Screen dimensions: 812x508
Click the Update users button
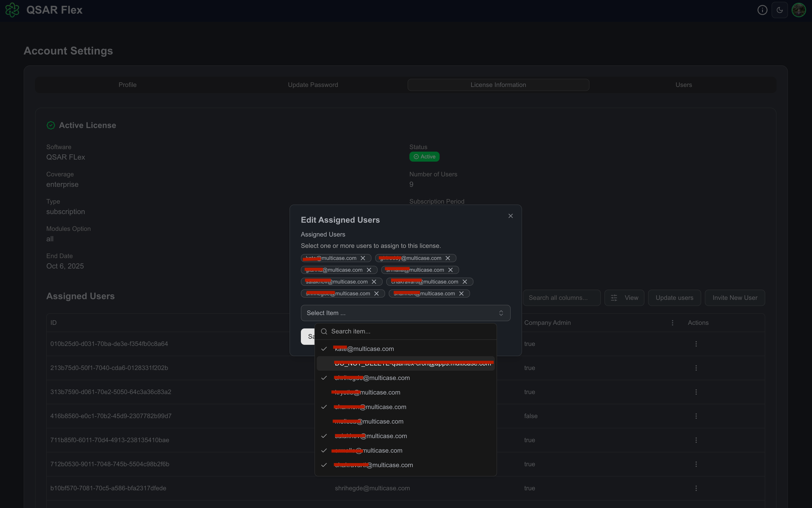(674, 298)
